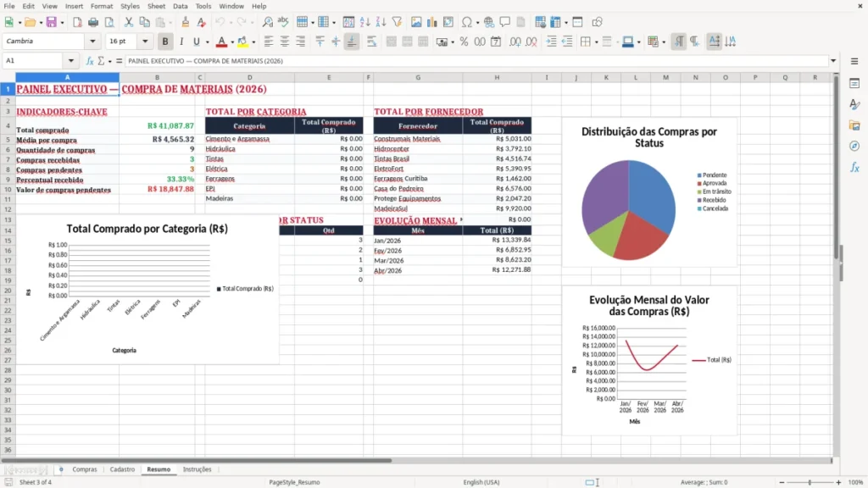
Task: Add a decimal place
Action: (515, 42)
